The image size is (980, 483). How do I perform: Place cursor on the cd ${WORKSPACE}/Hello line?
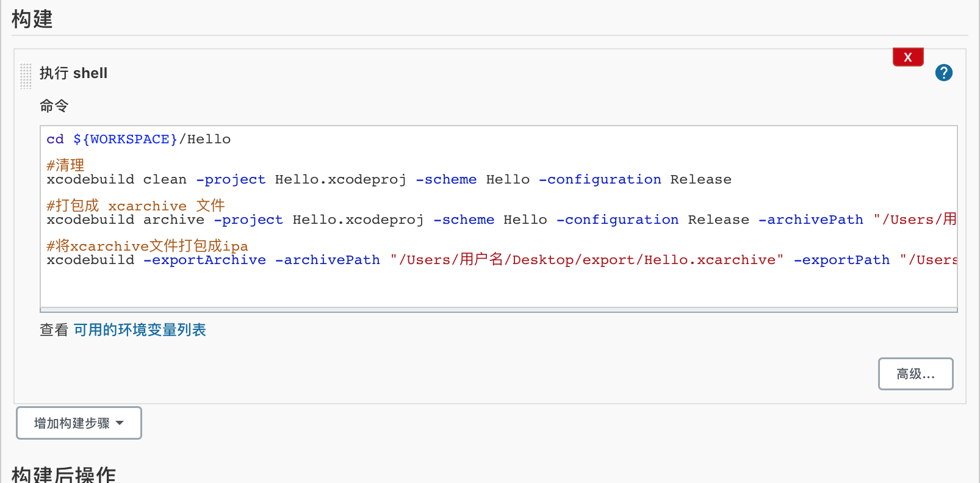tap(139, 140)
